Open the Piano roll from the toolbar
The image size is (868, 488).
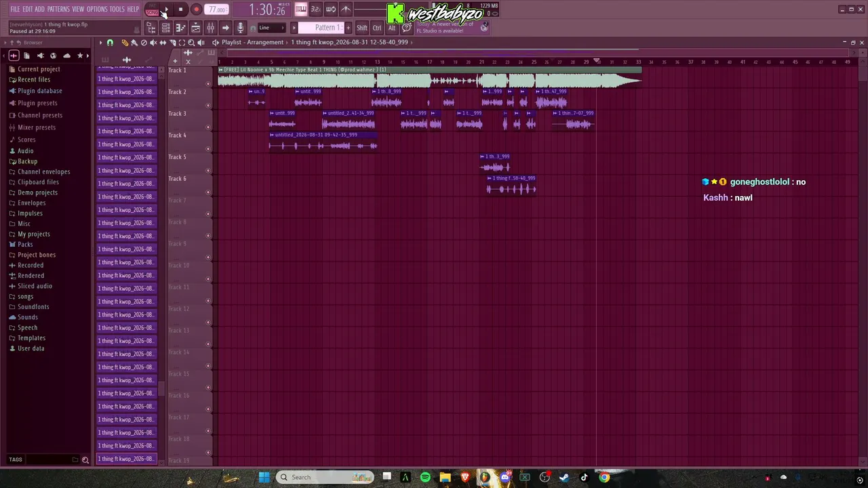tap(180, 28)
